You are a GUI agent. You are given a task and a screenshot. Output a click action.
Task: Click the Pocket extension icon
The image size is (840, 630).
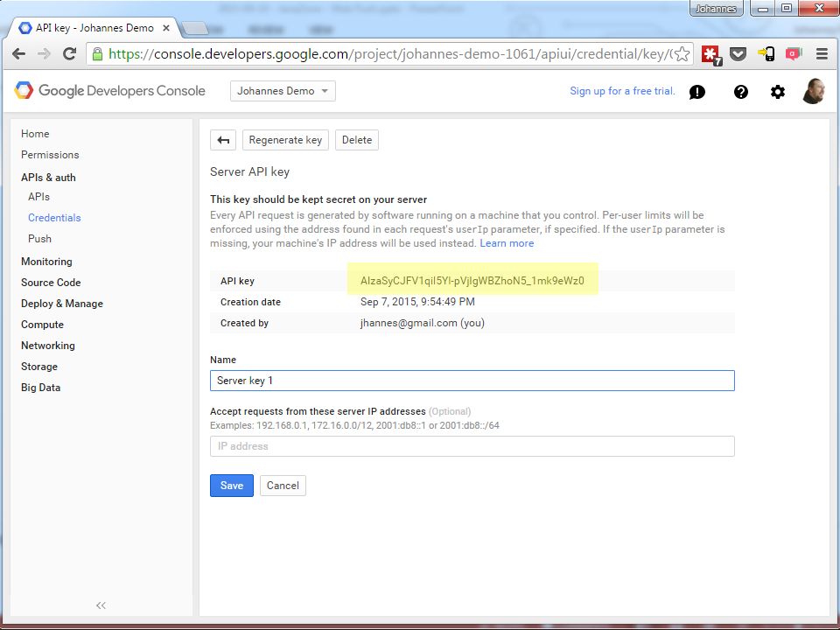coord(738,54)
